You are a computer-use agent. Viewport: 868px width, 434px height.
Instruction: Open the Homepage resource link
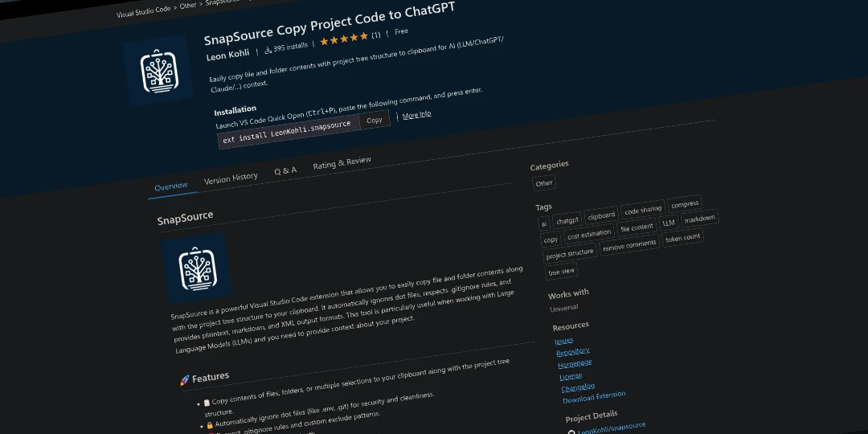[x=575, y=364]
